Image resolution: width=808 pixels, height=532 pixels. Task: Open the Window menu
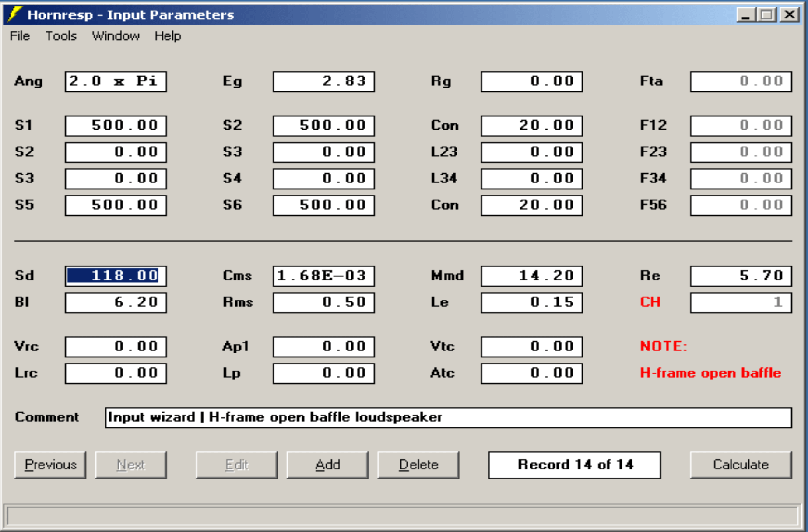[x=116, y=36]
